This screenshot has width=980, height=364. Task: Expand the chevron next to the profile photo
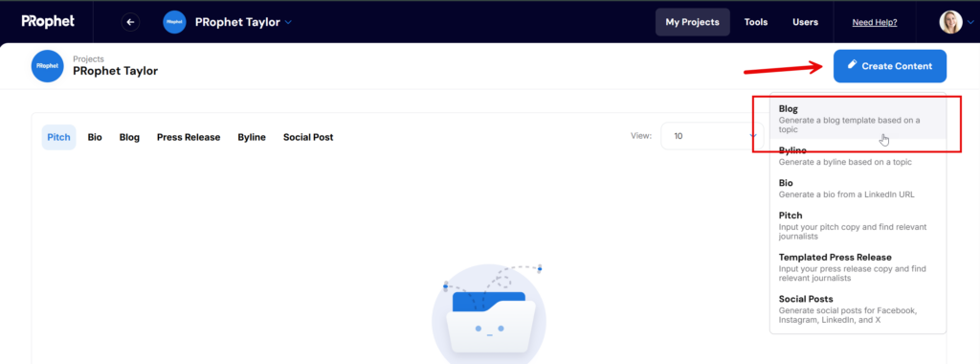click(970, 23)
